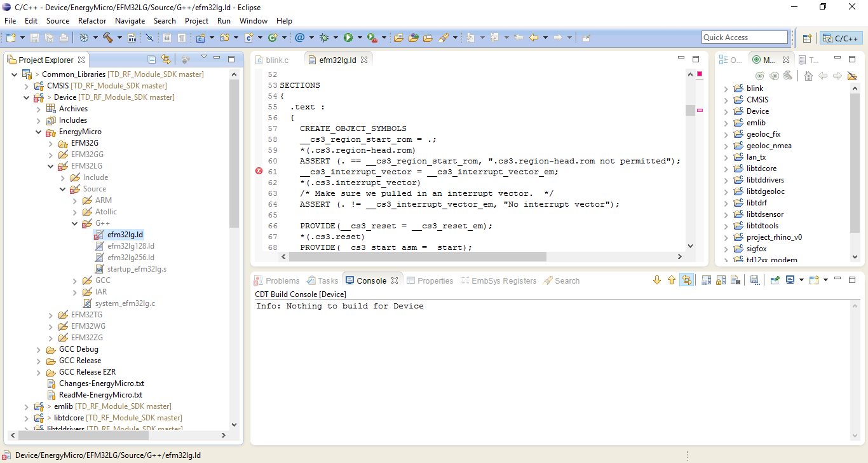868x463 pixels.
Task: Click the Pin Console icon
Action: pos(775,280)
